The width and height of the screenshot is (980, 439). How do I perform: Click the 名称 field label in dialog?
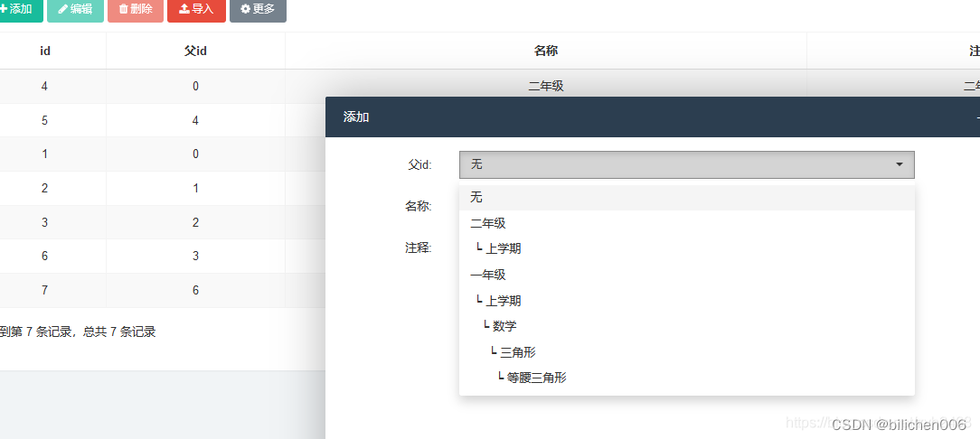(x=418, y=206)
